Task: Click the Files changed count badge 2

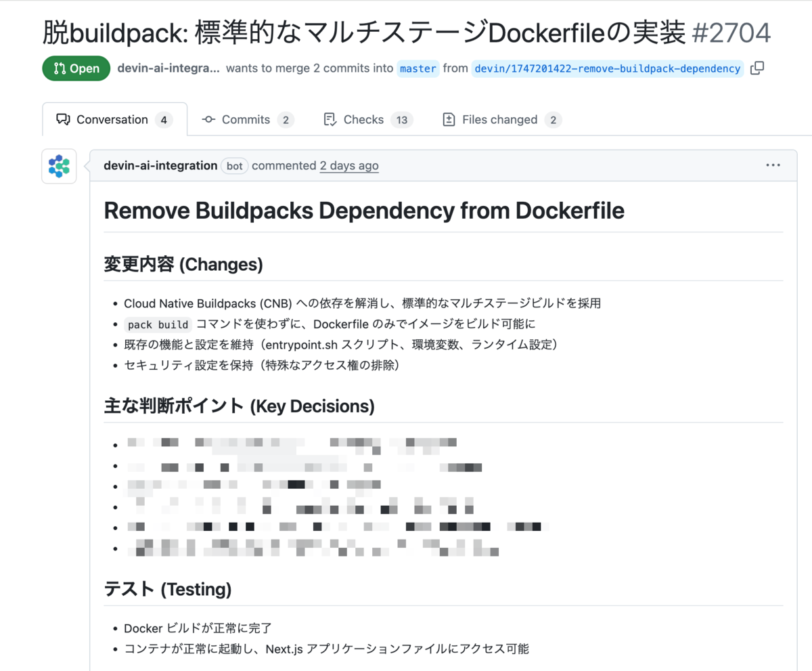Action: [x=553, y=120]
